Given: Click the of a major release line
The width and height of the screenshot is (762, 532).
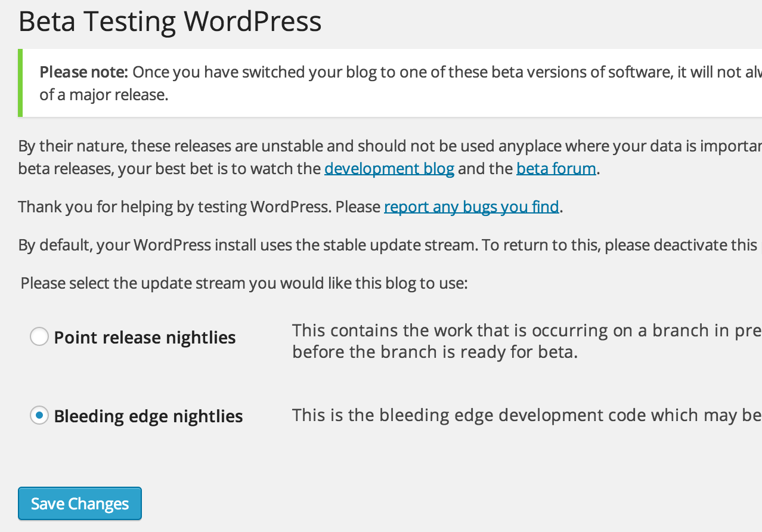Looking at the screenshot, I should click(104, 95).
